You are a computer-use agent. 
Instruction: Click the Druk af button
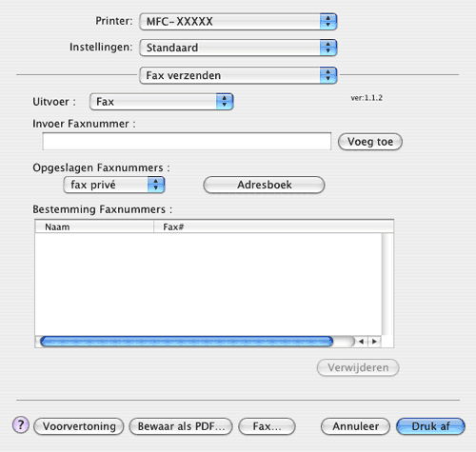tap(430, 426)
